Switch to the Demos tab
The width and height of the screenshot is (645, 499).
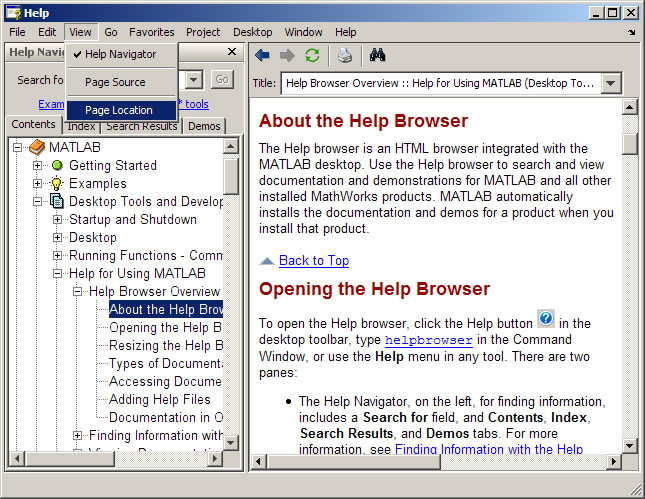[x=204, y=125]
